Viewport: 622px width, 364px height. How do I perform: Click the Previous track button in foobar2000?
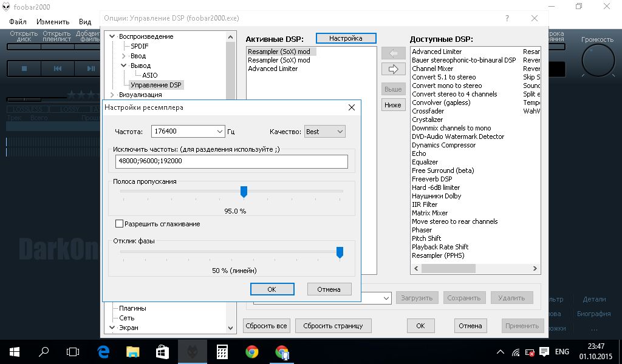click(58, 69)
